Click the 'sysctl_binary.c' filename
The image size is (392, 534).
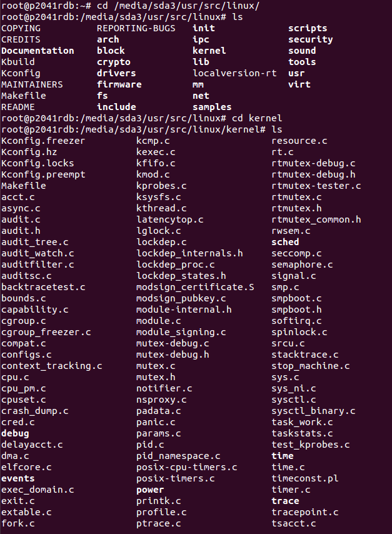point(313,411)
